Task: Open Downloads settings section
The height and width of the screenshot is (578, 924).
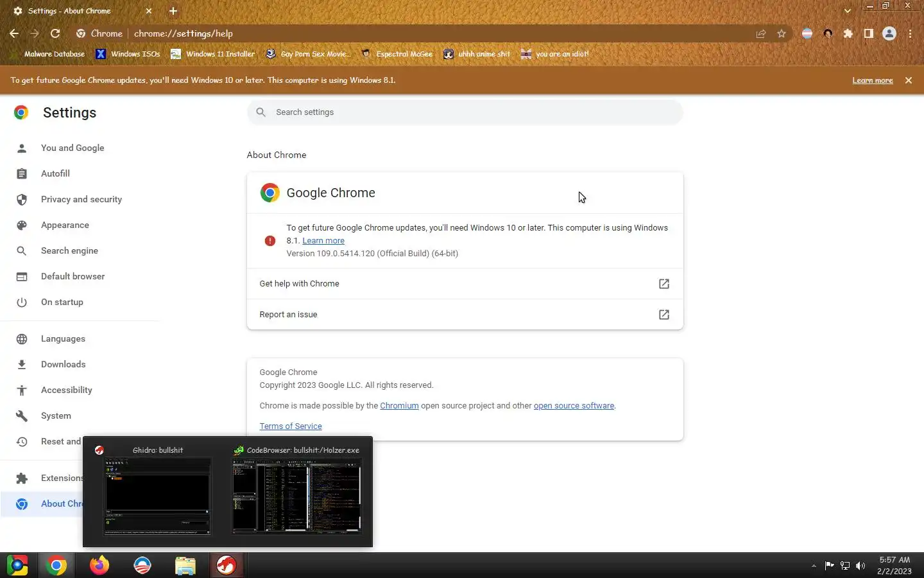Action: [x=63, y=364]
